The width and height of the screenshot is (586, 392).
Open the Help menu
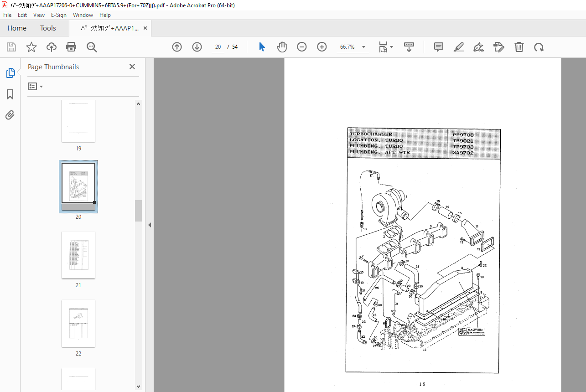coord(105,15)
